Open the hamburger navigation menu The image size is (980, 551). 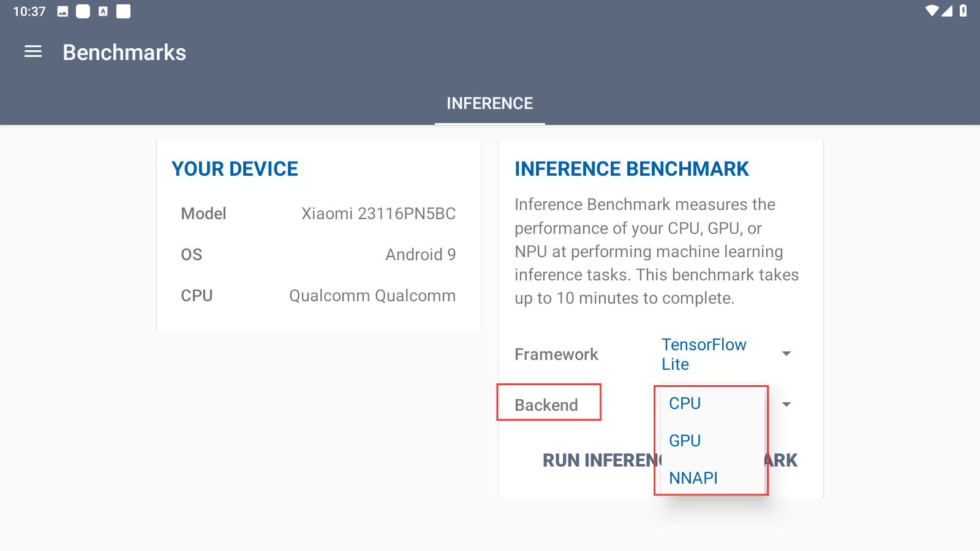pyautogui.click(x=33, y=52)
